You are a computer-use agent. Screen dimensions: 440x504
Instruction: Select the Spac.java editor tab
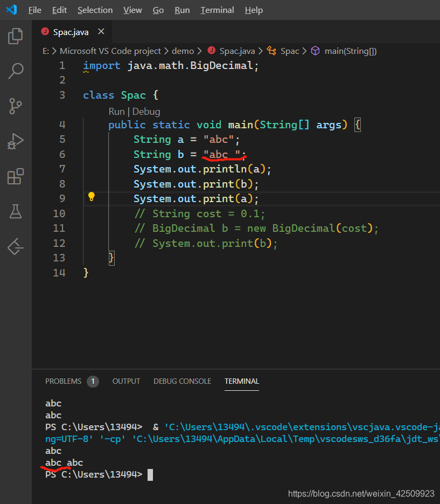tap(71, 32)
